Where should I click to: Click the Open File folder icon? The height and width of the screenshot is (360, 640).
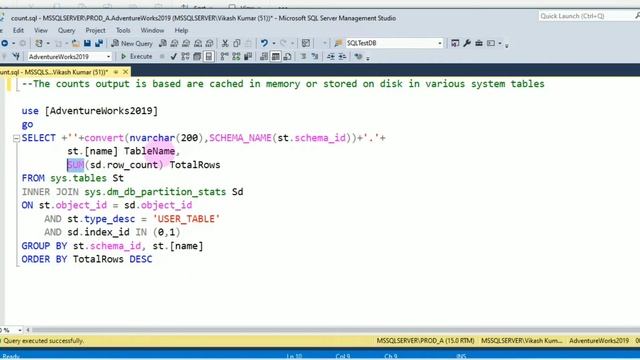[x=76, y=43]
